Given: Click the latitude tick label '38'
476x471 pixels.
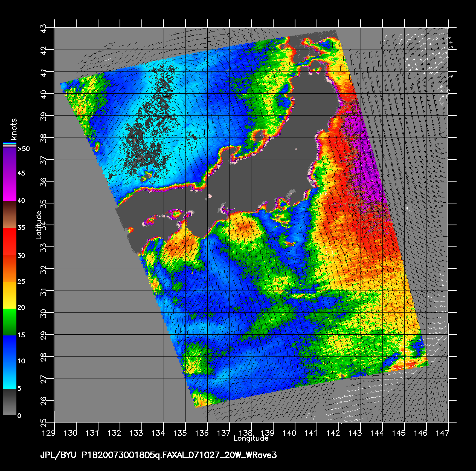Looking at the screenshot, I should [43, 138].
